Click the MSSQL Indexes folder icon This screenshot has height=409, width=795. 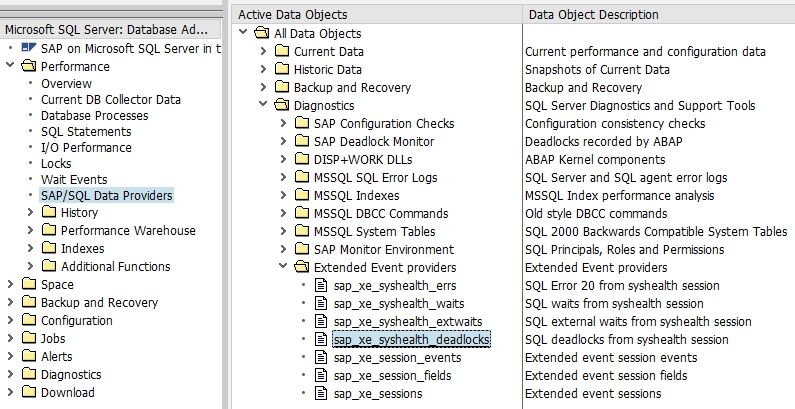(x=301, y=196)
